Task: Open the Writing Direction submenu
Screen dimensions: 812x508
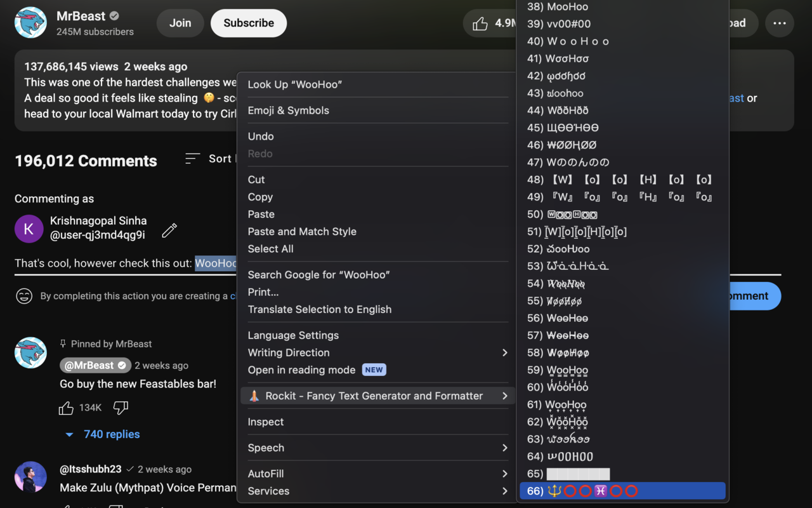Action: point(377,352)
